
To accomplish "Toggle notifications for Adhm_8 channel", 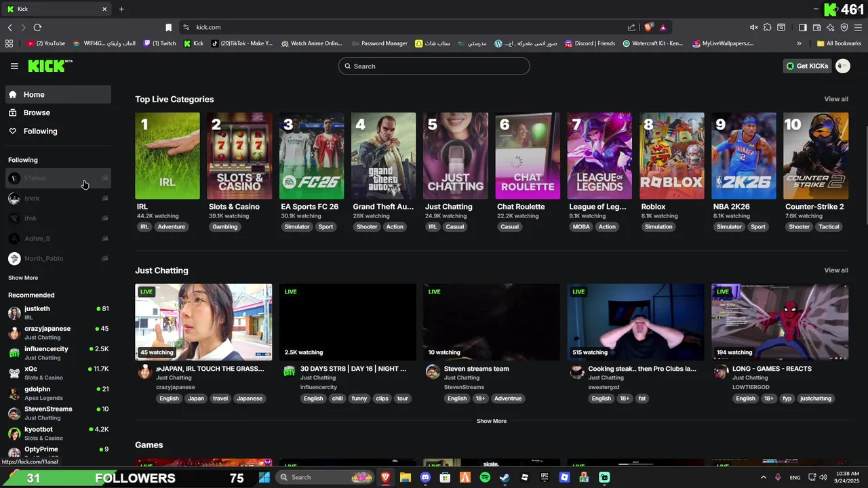I will point(104,239).
